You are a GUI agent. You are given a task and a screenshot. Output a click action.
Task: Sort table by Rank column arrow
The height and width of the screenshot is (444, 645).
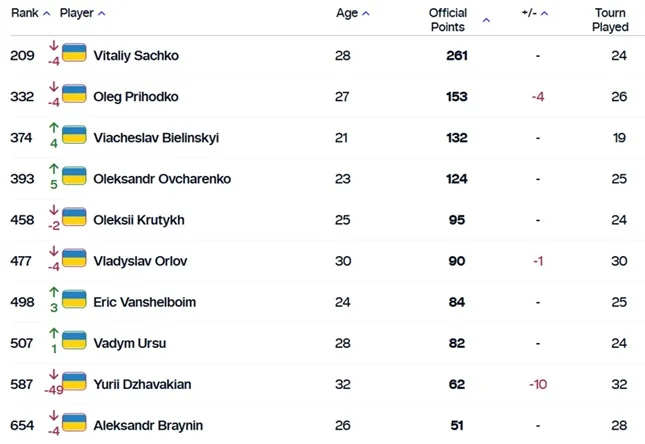[x=47, y=14]
